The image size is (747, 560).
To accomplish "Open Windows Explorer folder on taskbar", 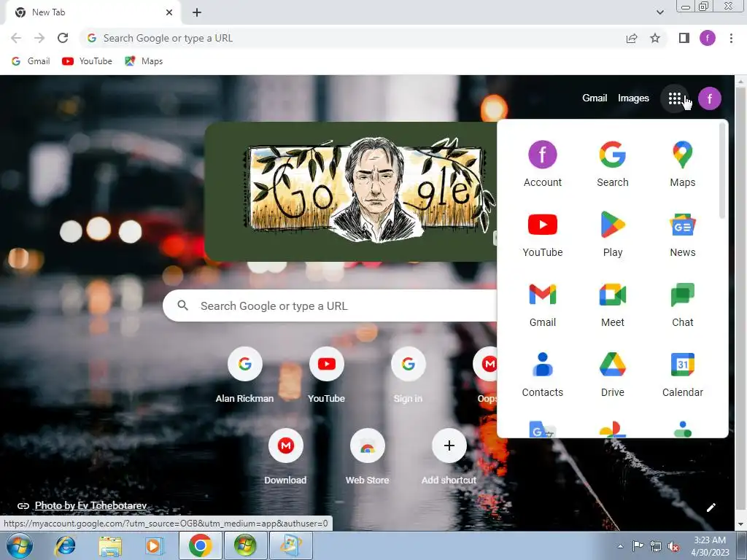I will click(x=110, y=545).
